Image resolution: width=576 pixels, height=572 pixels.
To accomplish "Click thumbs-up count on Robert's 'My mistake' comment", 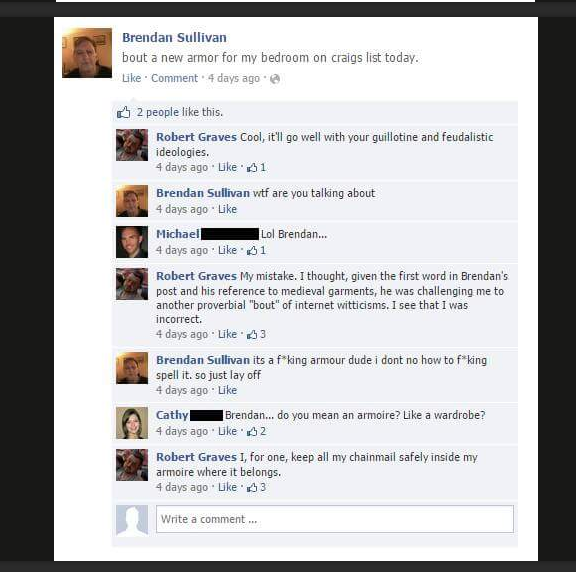I will (x=256, y=334).
